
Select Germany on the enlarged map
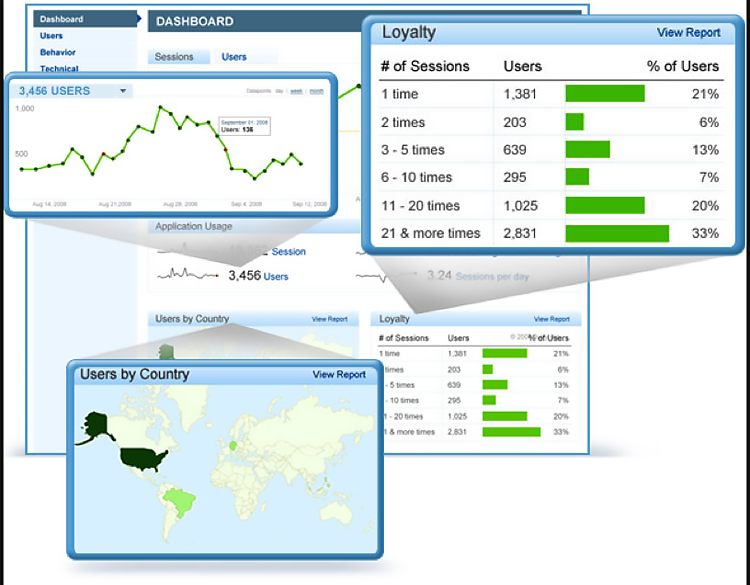pos(233,446)
